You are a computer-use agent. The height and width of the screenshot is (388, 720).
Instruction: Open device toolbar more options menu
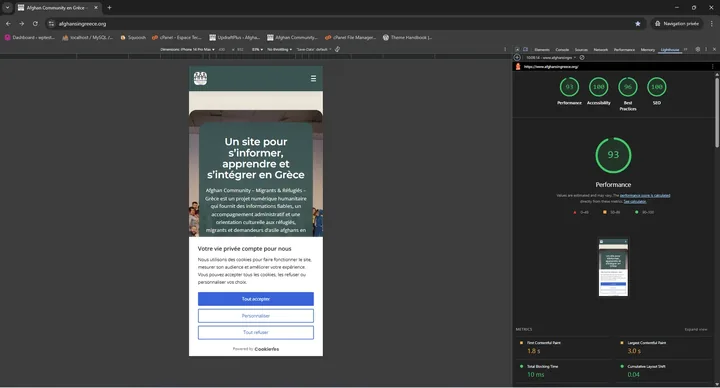[x=505, y=49]
